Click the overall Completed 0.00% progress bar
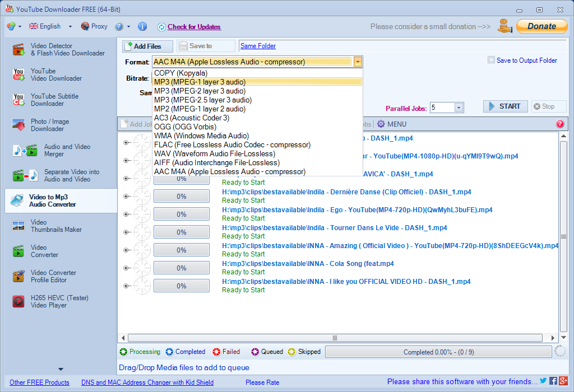Viewport: 574px width, 392px height. [x=438, y=352]
